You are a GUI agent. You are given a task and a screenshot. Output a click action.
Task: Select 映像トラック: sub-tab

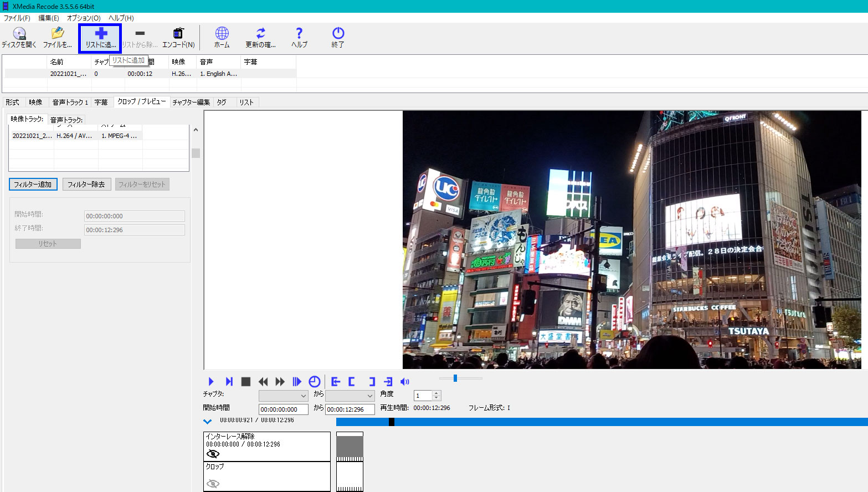coord(27,119)
